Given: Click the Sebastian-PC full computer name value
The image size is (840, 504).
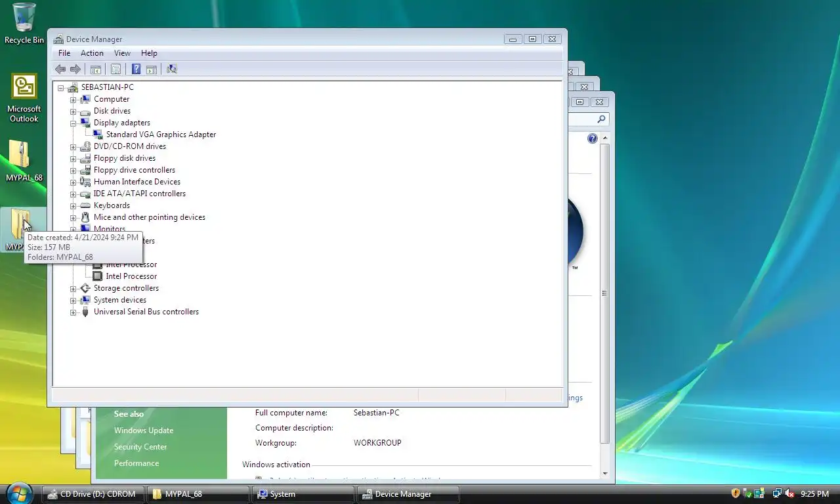Looking at the screenshot, I should coord(376,413).
